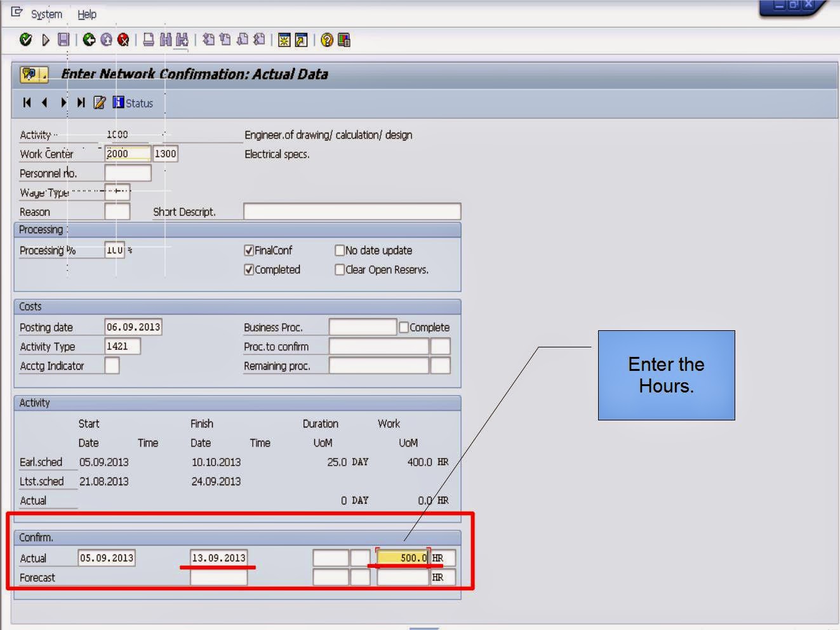Enable the No date update checkbox

click(x=340, y=250)
